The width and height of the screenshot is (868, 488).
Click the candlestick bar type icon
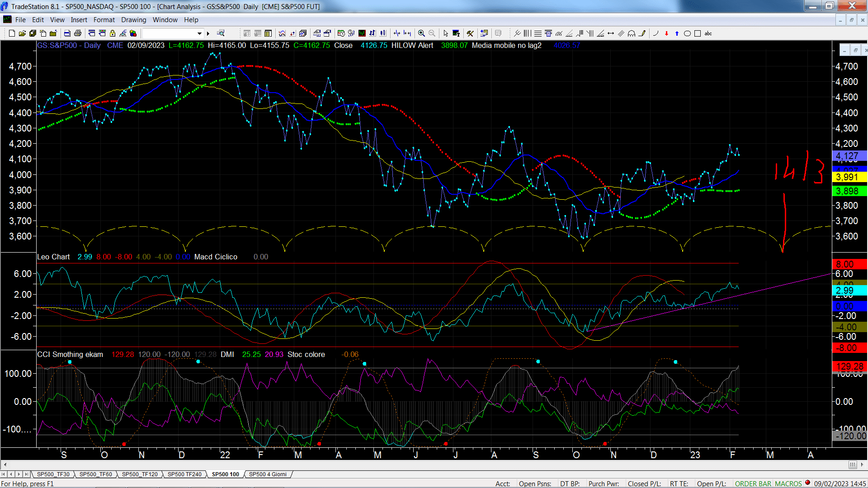383,33
